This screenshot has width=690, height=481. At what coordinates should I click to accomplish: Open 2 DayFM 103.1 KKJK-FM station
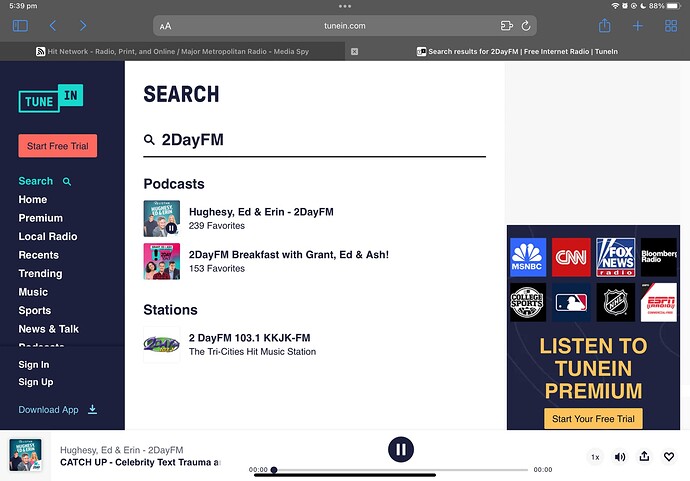pyautogui.click(x=250, y=338)
